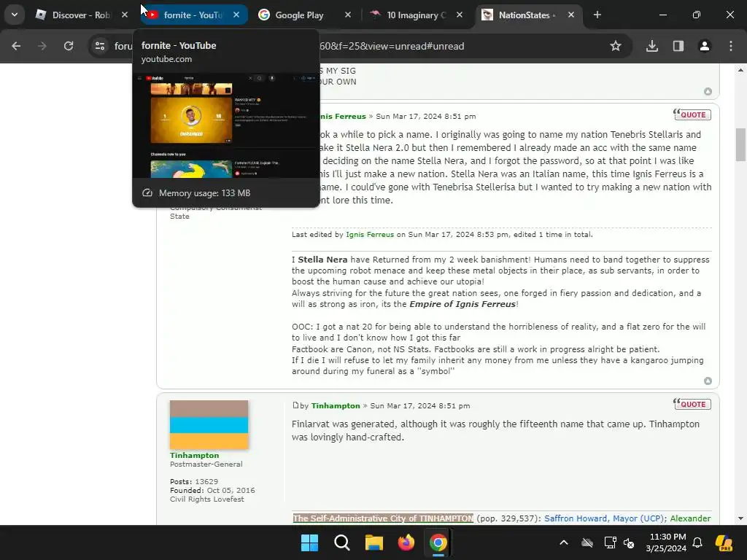This screenshot has height=560, width=747.
Task: Click the page scrollbar up arrow
Action: pos(741,70)
